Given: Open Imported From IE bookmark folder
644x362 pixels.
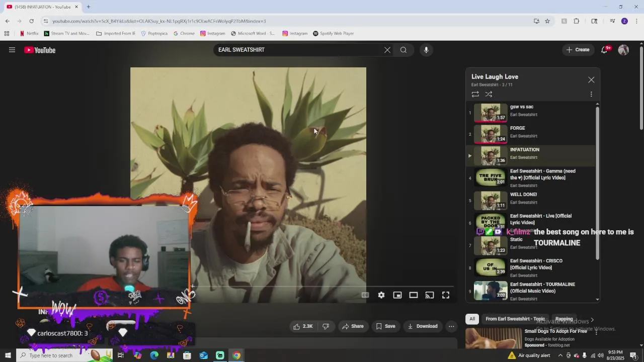Looking at the screenshot, I should [x=116, y=34].
